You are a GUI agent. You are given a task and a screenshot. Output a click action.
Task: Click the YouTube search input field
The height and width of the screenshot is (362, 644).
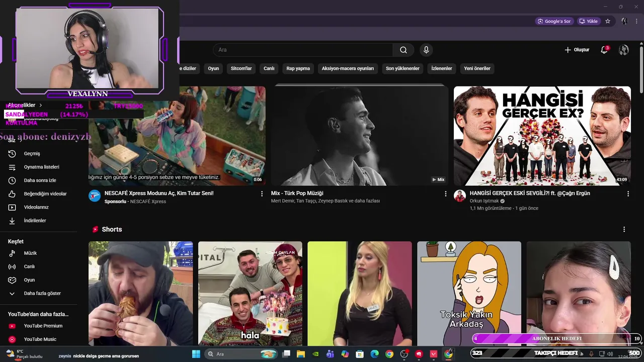coord(303,50)
